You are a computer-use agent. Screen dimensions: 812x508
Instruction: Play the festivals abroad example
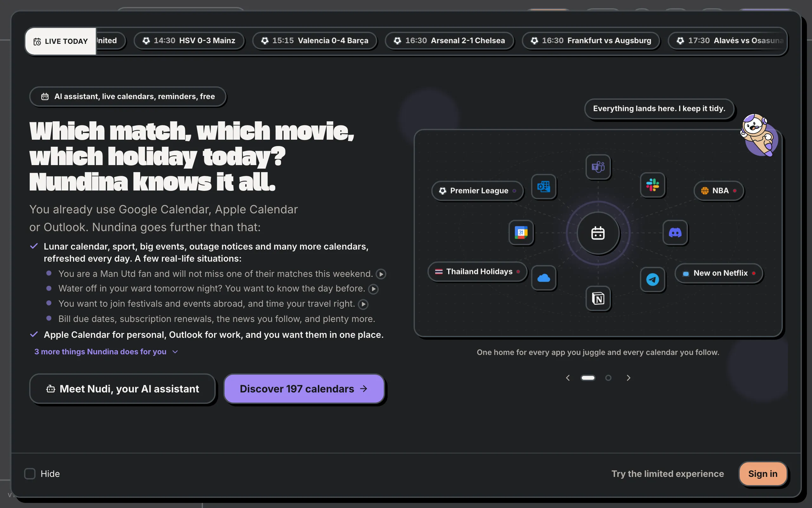click(363, 304)
